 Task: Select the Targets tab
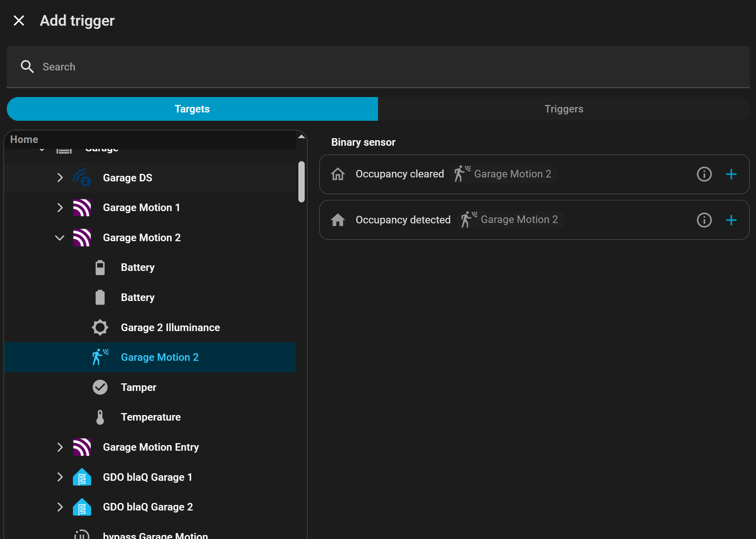(x=192, y=109)
